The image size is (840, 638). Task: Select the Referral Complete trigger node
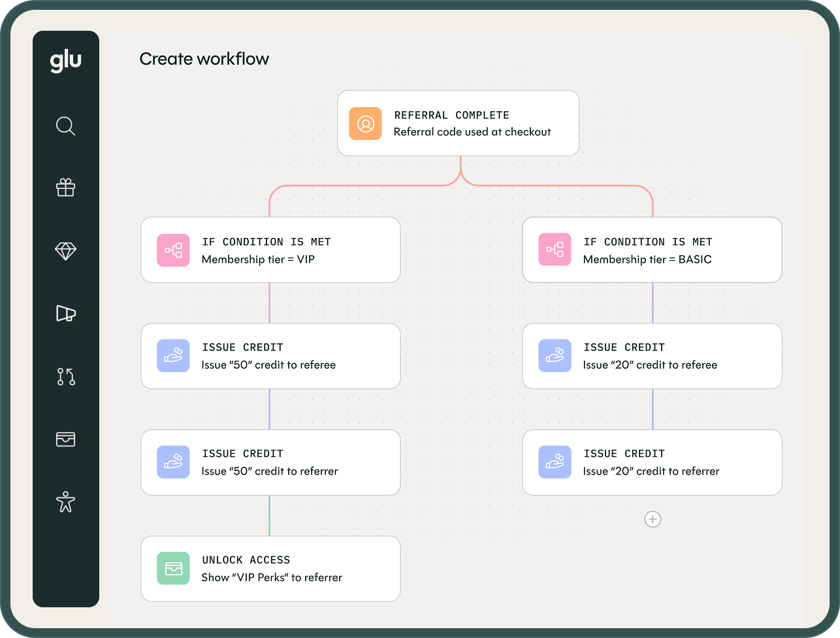458,123
